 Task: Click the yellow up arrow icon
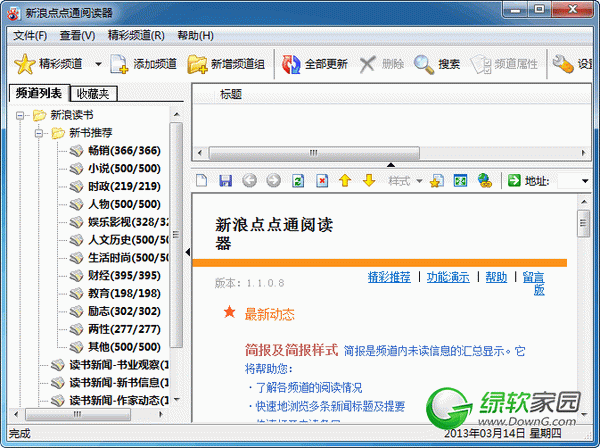[345, 180]
